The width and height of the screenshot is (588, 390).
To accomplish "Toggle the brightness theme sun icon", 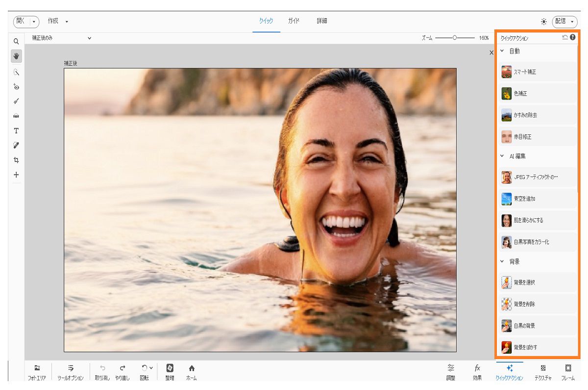I will pyautogui.click(x=544, y=22).
